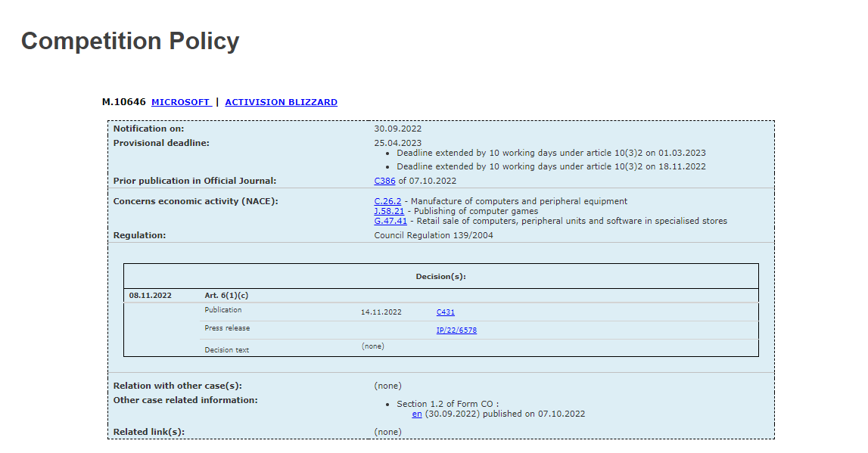Click the Provisional deadline label

(162, 143)
